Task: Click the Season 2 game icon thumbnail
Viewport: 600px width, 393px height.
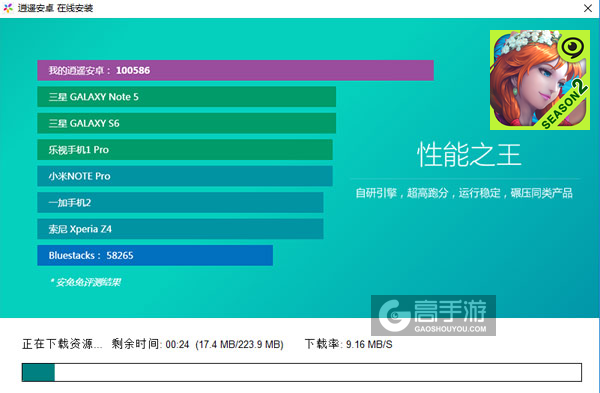Action: pyautogui.click(x=540, y=80)
